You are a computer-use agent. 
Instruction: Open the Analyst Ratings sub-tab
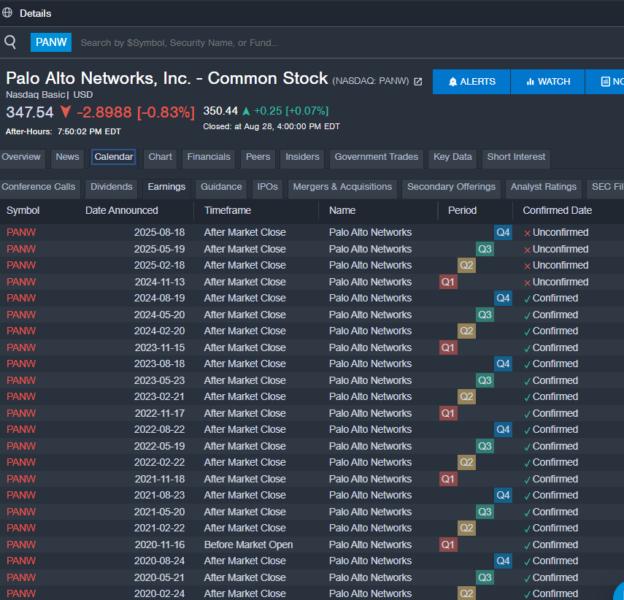pyautogui.click(x=543, y=187)
